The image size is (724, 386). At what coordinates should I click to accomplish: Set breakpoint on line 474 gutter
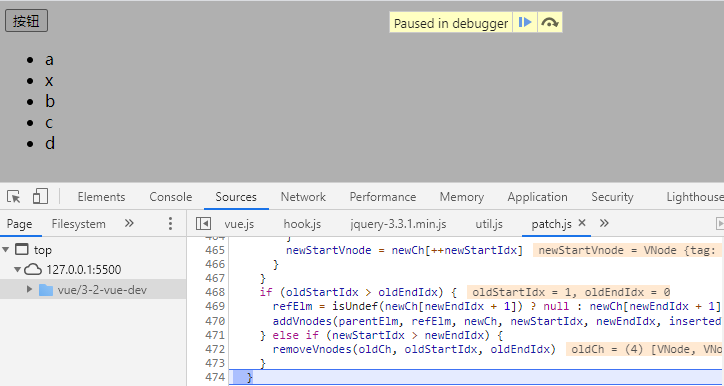pyautogui.click(x=215, y=377)
